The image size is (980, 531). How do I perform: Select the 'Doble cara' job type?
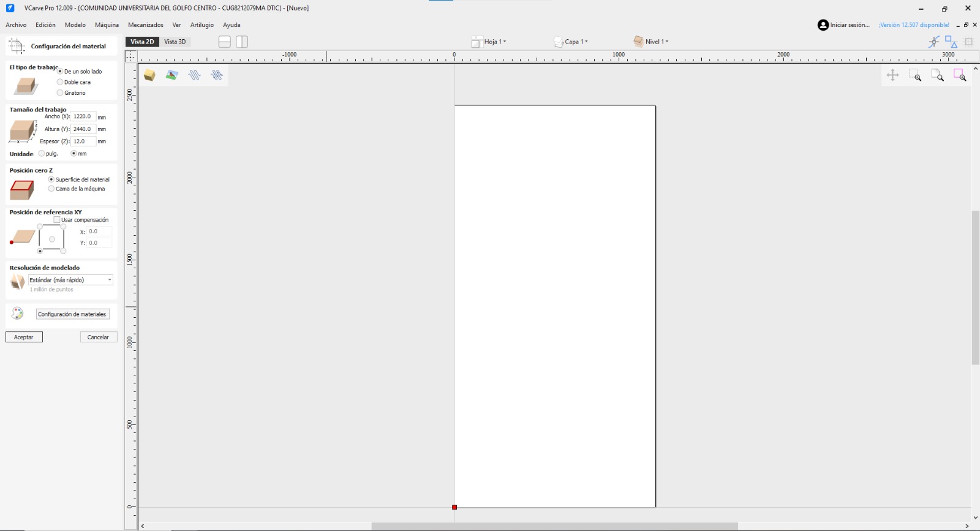tap(60, 82)
